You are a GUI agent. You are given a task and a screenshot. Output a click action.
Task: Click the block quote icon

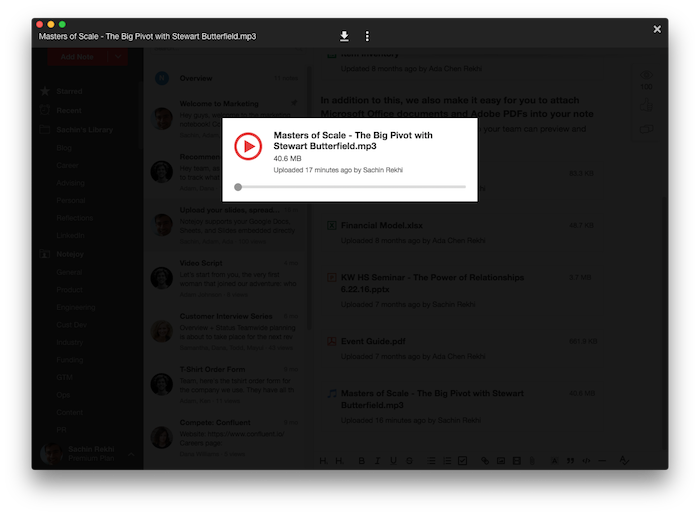tap(571, 461)
